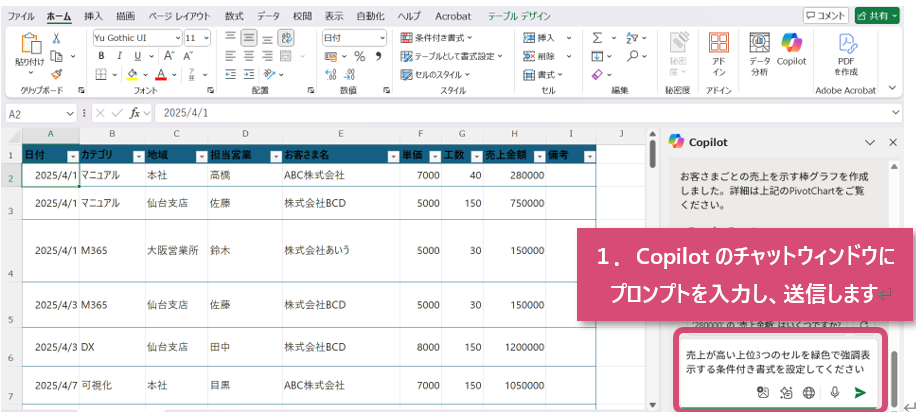Toggle Underline formatting
Screen dimensions: 916x412
[x=137, y=56]
